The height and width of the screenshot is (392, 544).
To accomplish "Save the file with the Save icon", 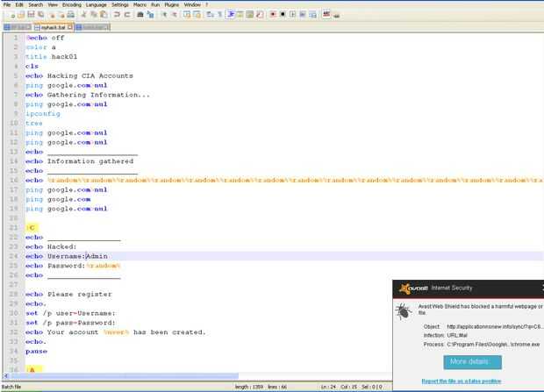I will 31,15.
